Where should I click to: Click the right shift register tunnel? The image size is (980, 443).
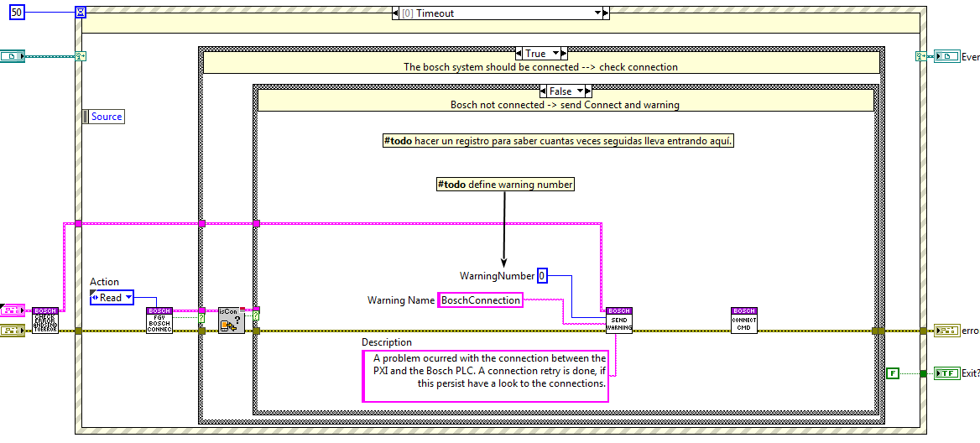[x=920, y=56]
